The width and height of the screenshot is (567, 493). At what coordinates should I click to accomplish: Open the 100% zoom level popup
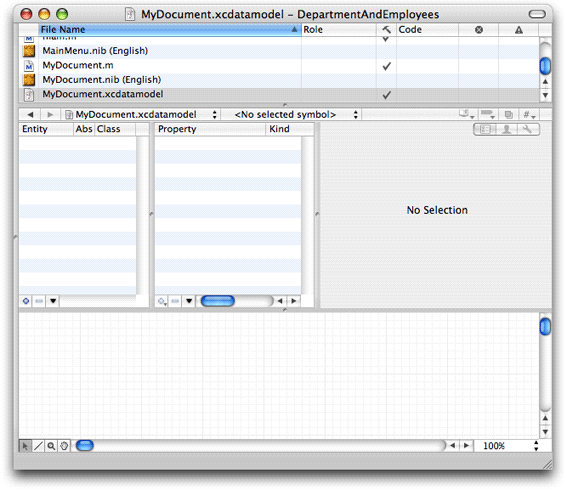[x=511, y=446]
